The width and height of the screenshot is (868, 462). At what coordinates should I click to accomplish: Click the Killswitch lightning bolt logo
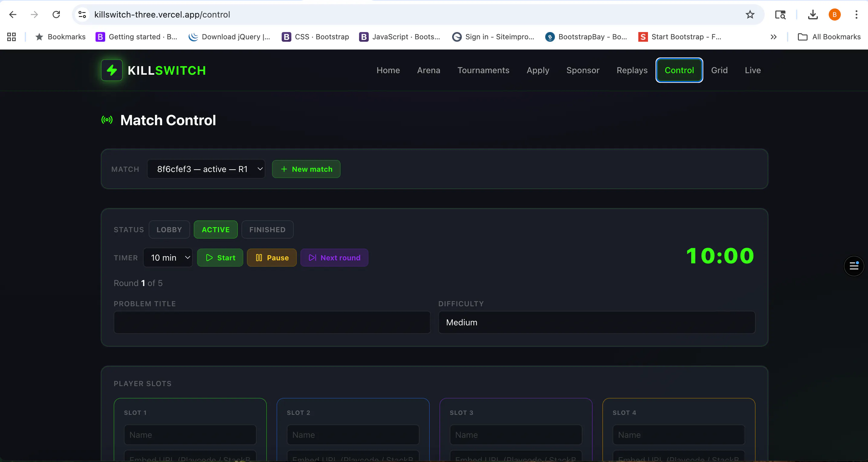tap(112, 70)
